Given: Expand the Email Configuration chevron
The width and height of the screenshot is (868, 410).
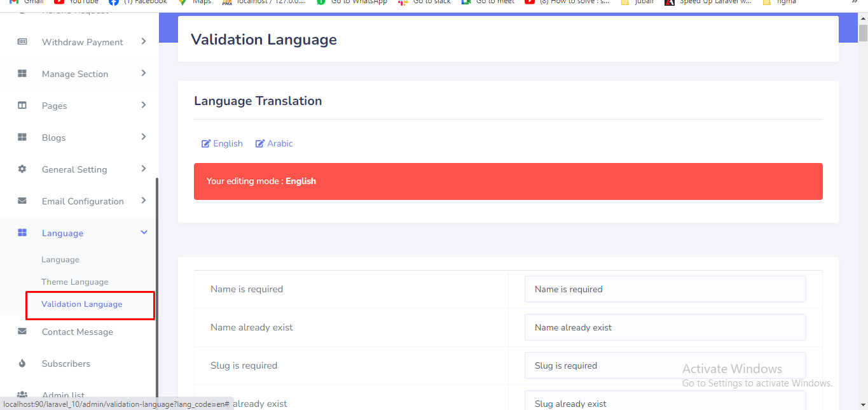Looking at the screenshot, I should point(144,201).
